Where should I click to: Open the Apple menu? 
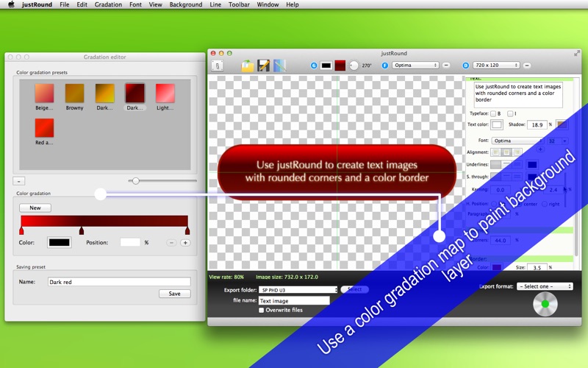click(x=11, y=4)
